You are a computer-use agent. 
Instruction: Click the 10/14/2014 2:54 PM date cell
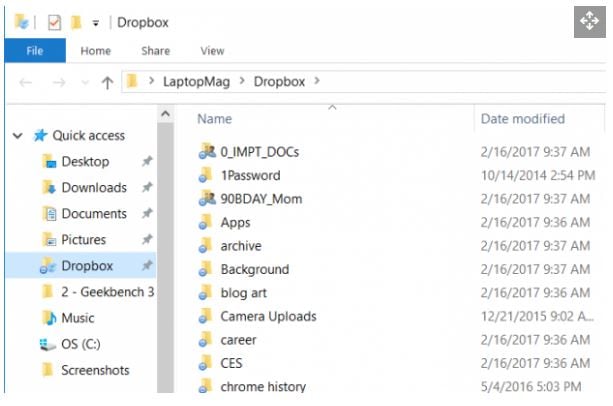click(x=538, y=175)
